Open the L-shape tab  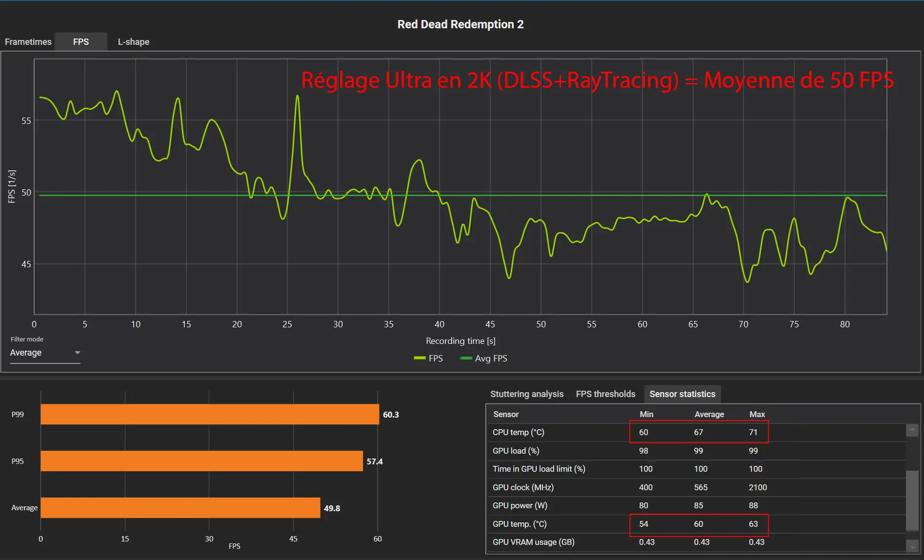click(134, 42)
